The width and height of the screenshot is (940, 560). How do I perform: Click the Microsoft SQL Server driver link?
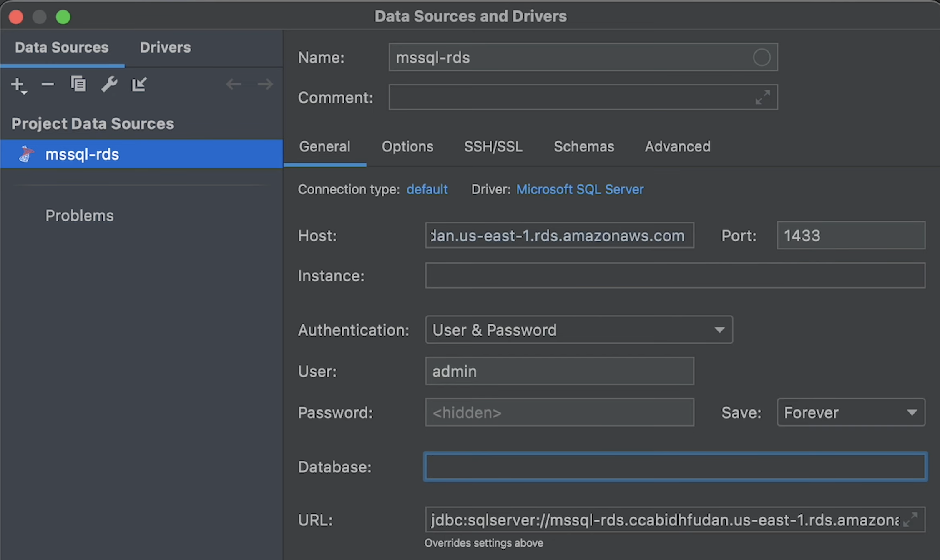578,190
